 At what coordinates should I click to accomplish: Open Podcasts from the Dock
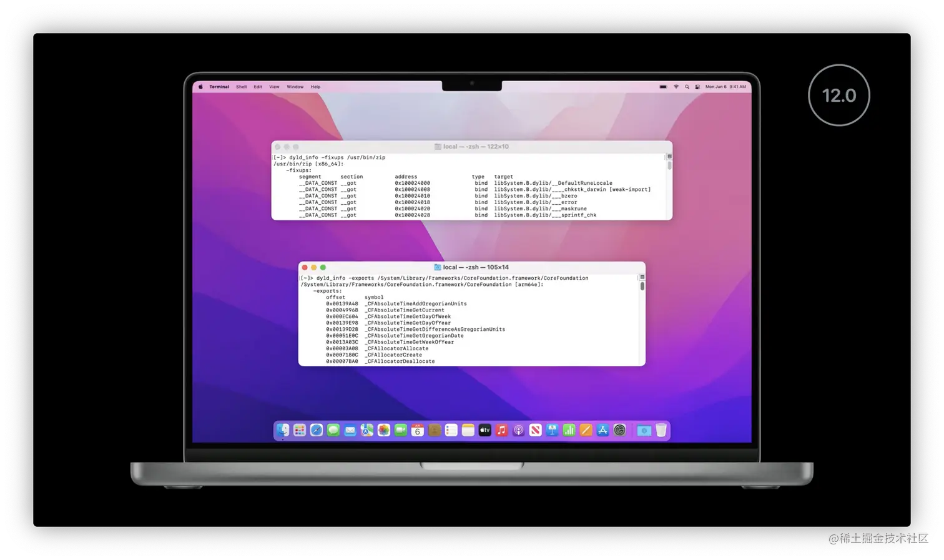(519, 430)
